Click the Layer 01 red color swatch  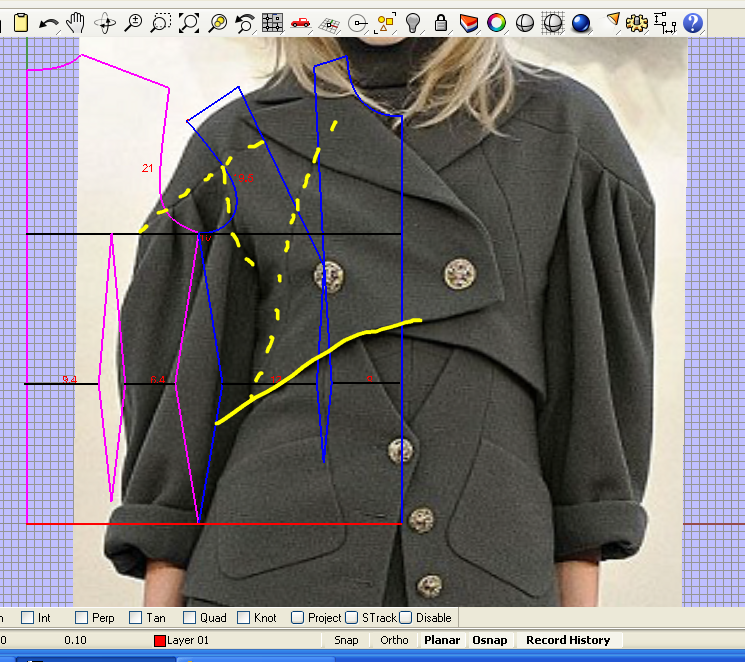coord(160,641)
